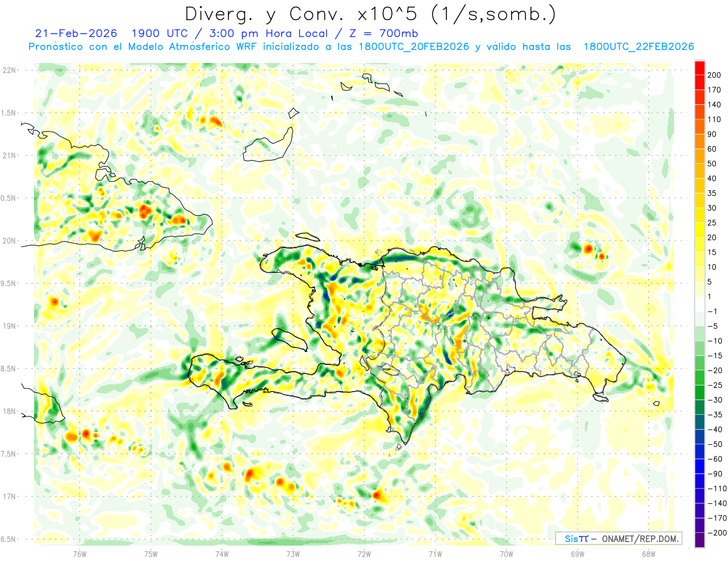Screen dimensions: 728x562
Task: Pick the orange colorbar segment between 60 and 90
Action: coord(699,142)
